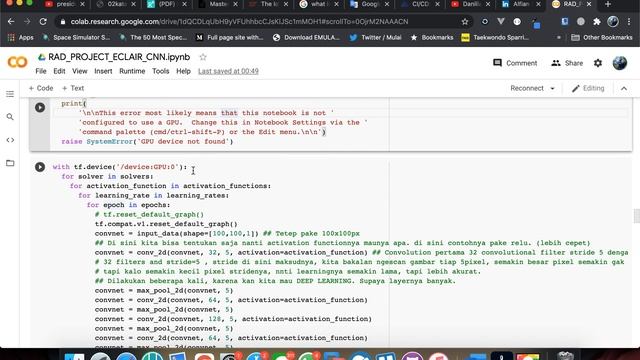The height and width of the screenshot is (360, 640).
Task: Open the Taekwondo Sparri... bookmark
Action: (495, 38)
